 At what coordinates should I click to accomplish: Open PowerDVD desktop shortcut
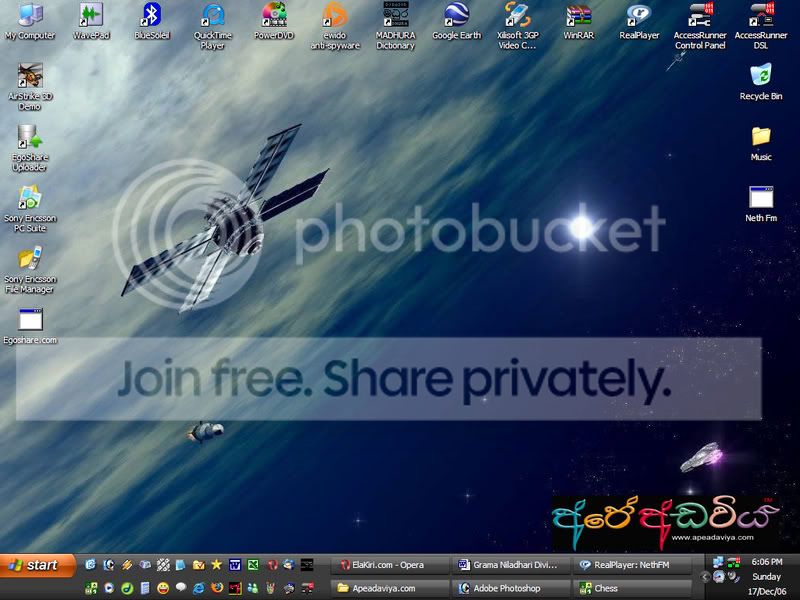pos(274,21)
